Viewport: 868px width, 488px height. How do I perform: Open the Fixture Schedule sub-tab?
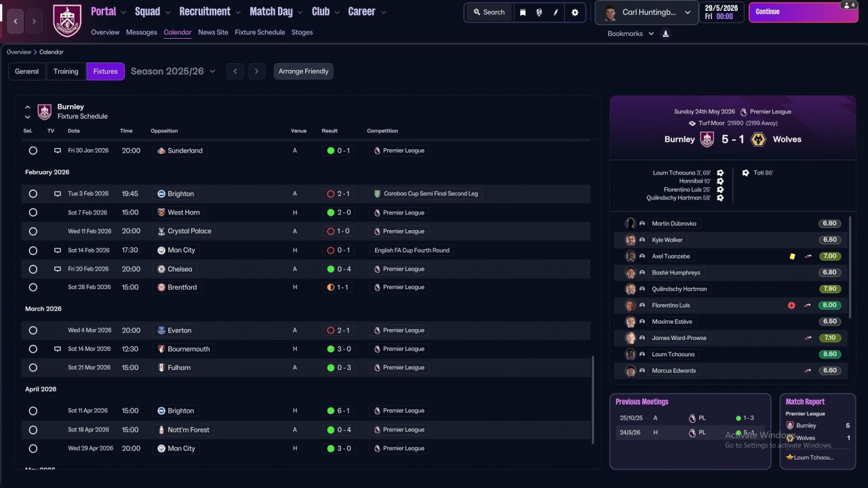tap(260, 32)
